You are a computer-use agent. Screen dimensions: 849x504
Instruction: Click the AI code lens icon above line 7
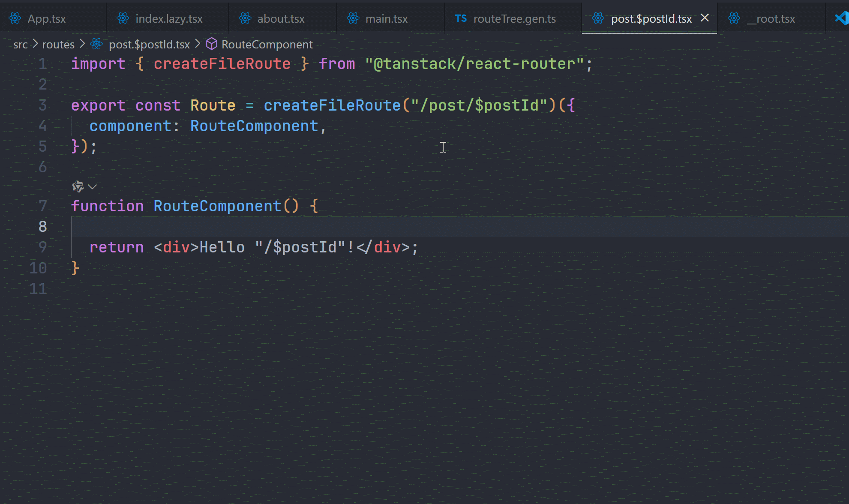click(78, 186)
